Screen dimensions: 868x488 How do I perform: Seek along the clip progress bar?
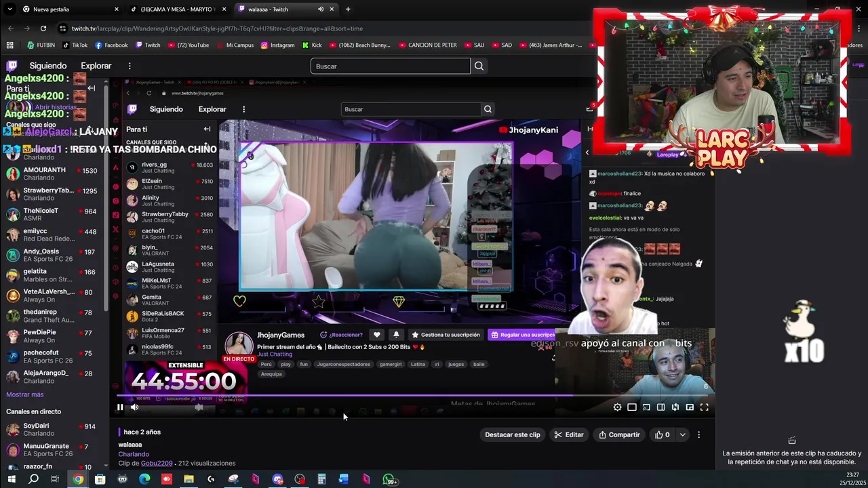414,395
